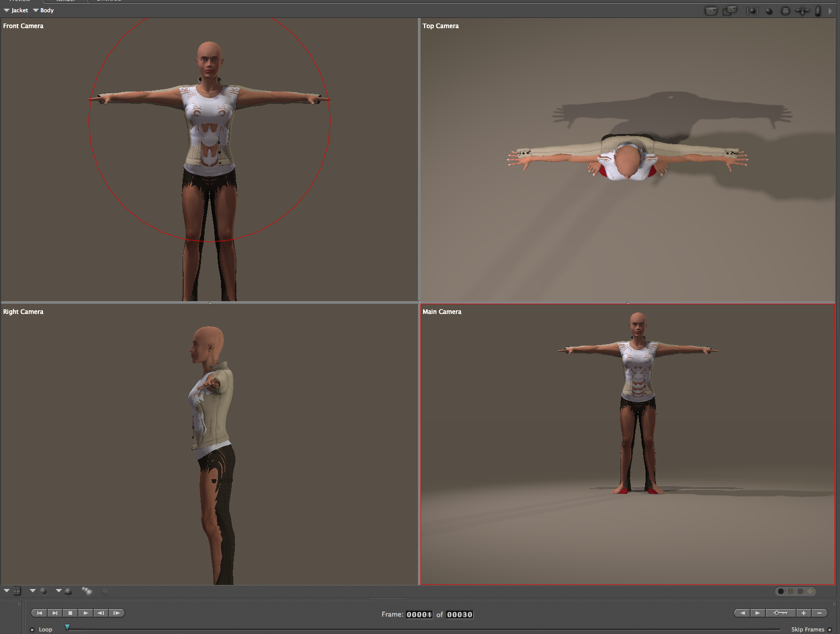Add a keyframe with the plus button
This screenshot has width=840, height=634.
pos(804,613)
